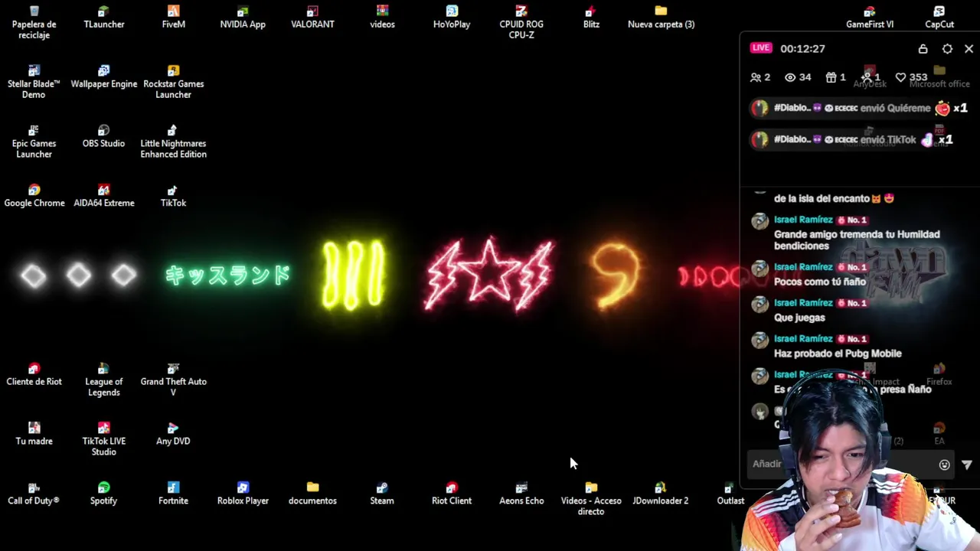Click Israel Ramírez's 'Que juegas' comment

(x=799, y=318)
